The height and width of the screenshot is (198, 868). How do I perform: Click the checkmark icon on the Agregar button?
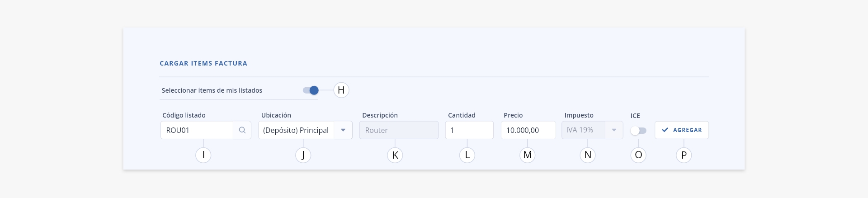(665, 130)
